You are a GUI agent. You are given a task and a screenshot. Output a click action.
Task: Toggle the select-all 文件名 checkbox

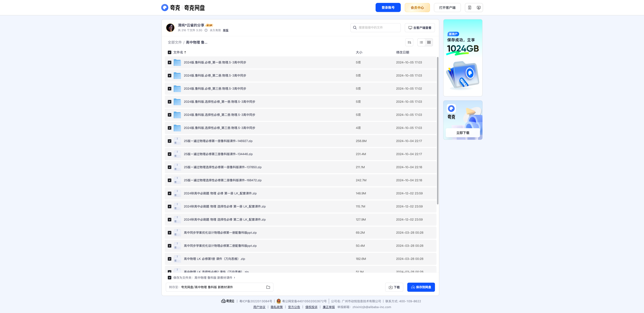170,52
